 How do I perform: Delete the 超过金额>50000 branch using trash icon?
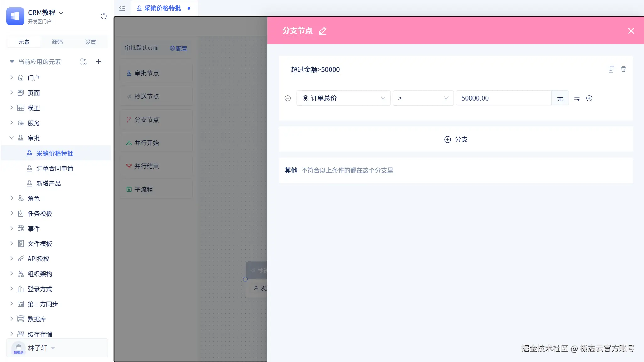[x=623, y=69]
